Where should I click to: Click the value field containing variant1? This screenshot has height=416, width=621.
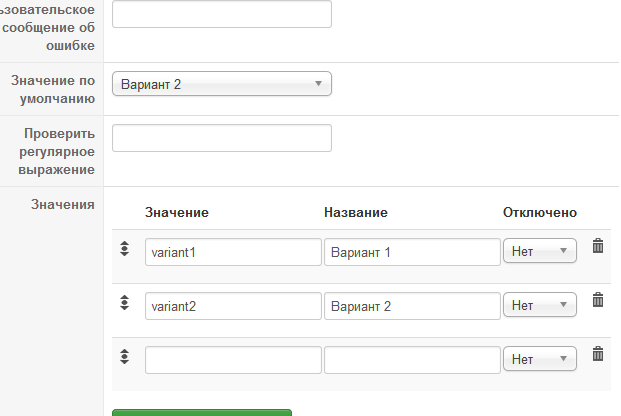click(x=233, y=252)
